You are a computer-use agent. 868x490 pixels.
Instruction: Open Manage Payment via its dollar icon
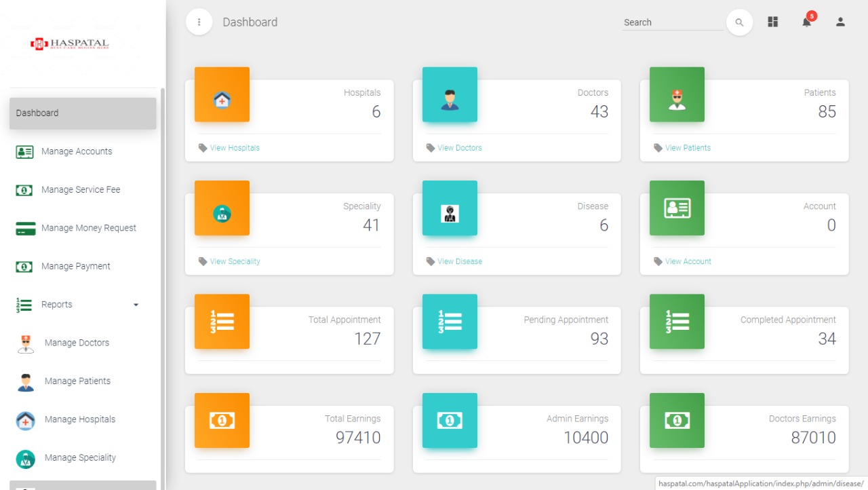pos(24,267)
